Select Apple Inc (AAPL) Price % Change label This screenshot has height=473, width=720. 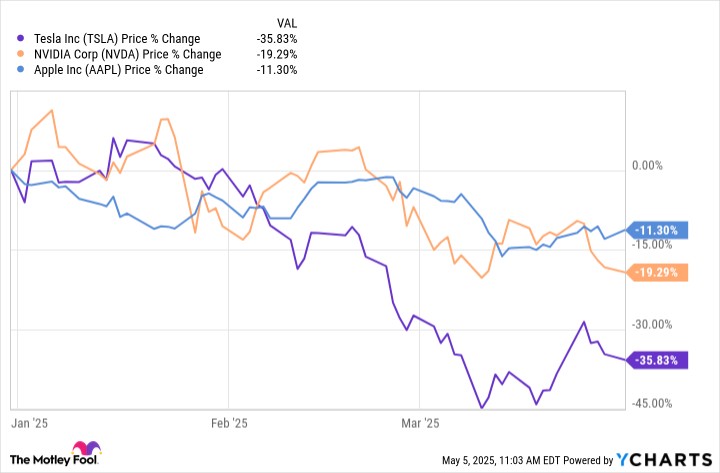click(x=118, y=70)
